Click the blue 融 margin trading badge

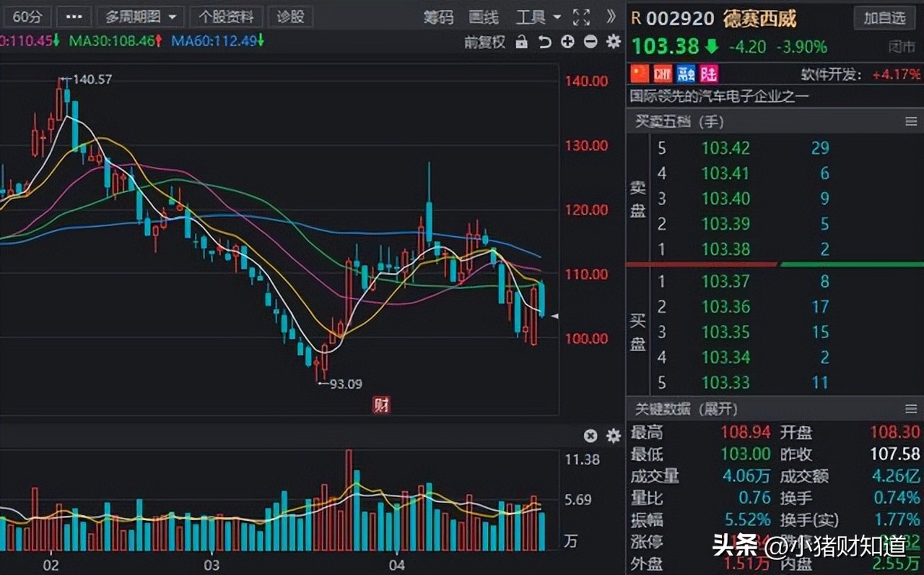tap(685, 73)
